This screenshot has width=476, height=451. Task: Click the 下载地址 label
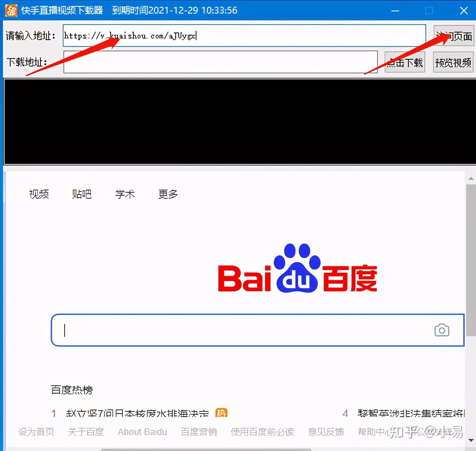click(27, 62)
